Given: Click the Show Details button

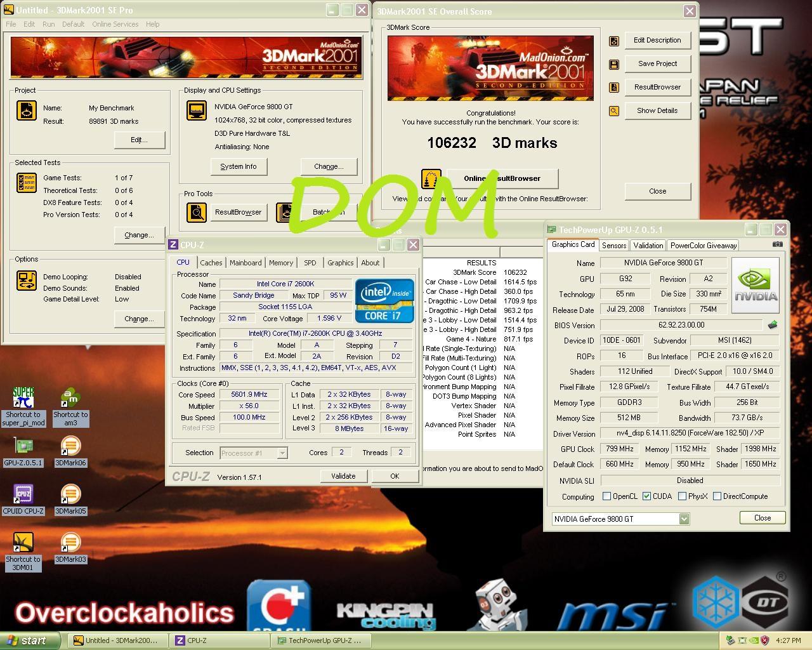Looking at the screenshot, I should pyautogui.click(x=658, y=110).
